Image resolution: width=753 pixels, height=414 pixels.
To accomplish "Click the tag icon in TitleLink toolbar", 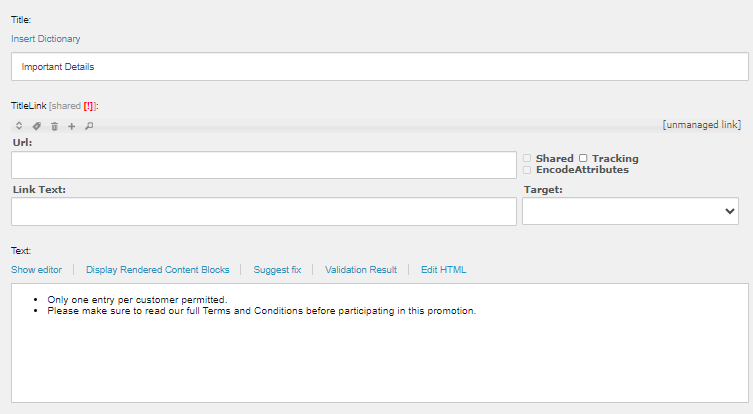I will point(36,126).
